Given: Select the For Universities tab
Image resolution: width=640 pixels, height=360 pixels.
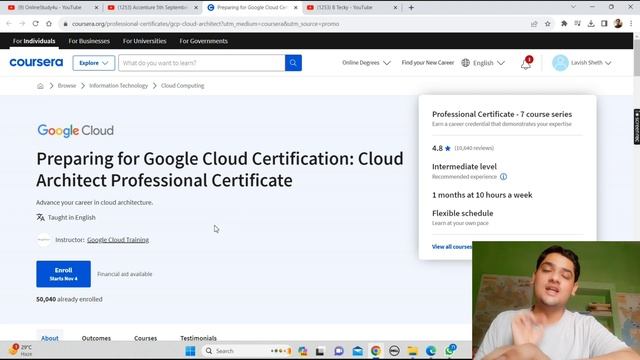Looking at the screenshot, I should [144, 41].
